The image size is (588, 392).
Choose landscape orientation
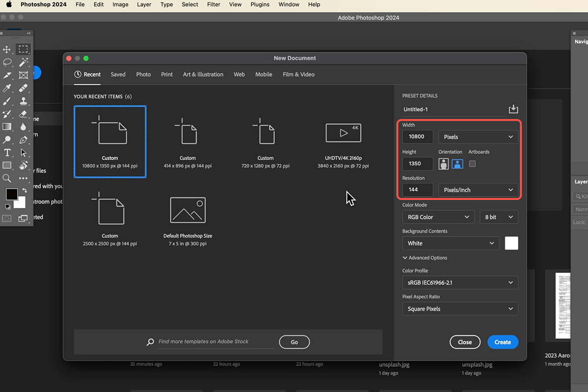457,164
